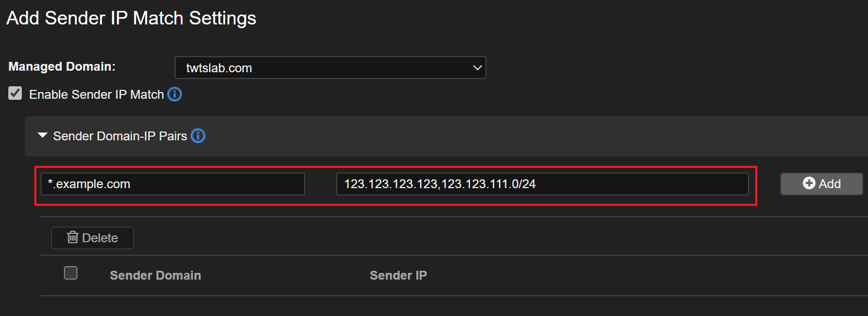Click the Sender Domain-IP Pairs section title
The image size is (868, 316).
120,136
